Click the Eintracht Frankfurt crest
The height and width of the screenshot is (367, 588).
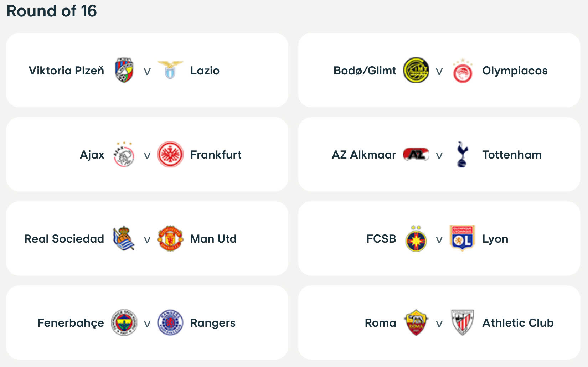click(170, 155)
